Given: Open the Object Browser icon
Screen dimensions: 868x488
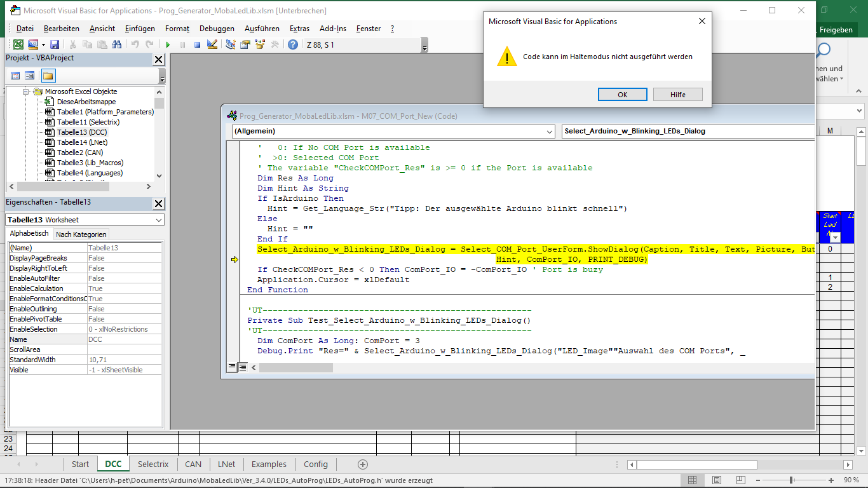Looking at the screenshot, I should (x=260, y=44).
